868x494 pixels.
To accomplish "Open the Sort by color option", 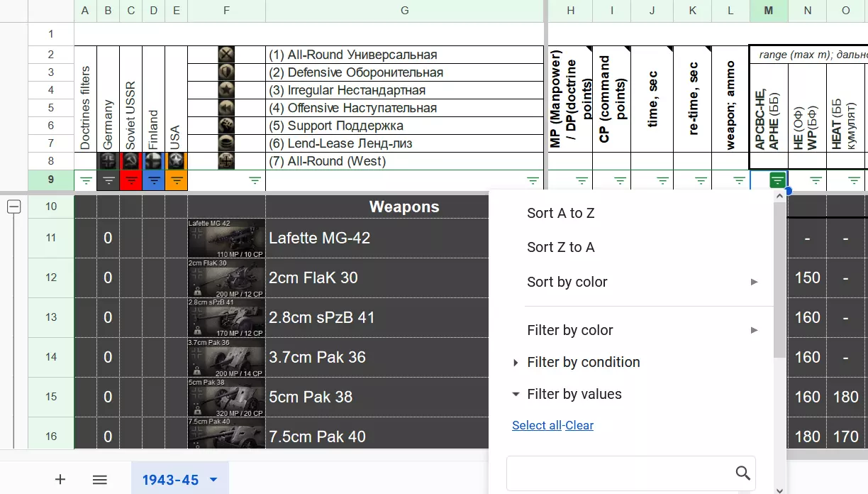I will click(x=567, y=282).
